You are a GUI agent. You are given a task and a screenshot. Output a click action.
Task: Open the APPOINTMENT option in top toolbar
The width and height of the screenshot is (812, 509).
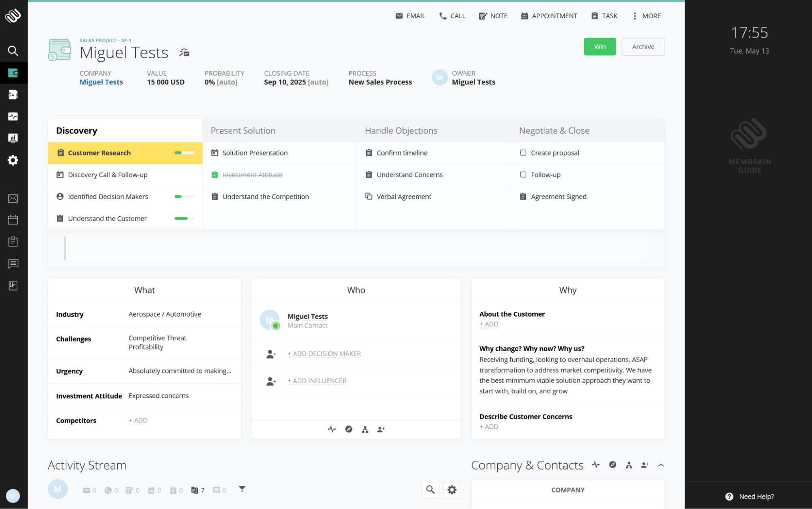tap(549, 16)
